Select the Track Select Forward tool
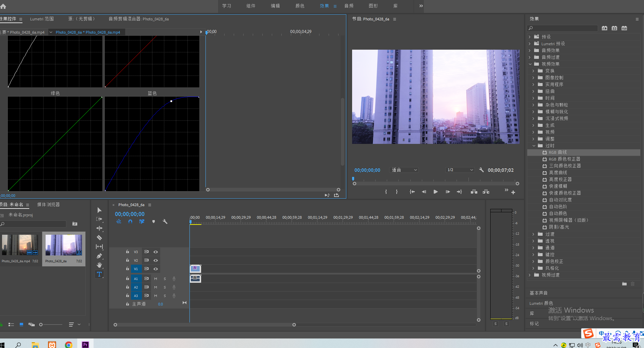 [x=99, y=219]
